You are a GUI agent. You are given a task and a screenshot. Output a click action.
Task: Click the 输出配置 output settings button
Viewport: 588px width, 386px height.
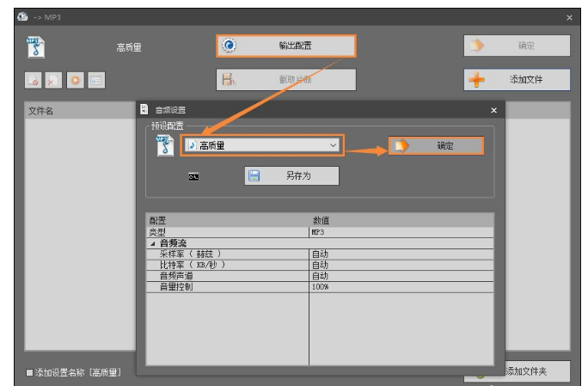pyautogui.click(x=285, y=46)
